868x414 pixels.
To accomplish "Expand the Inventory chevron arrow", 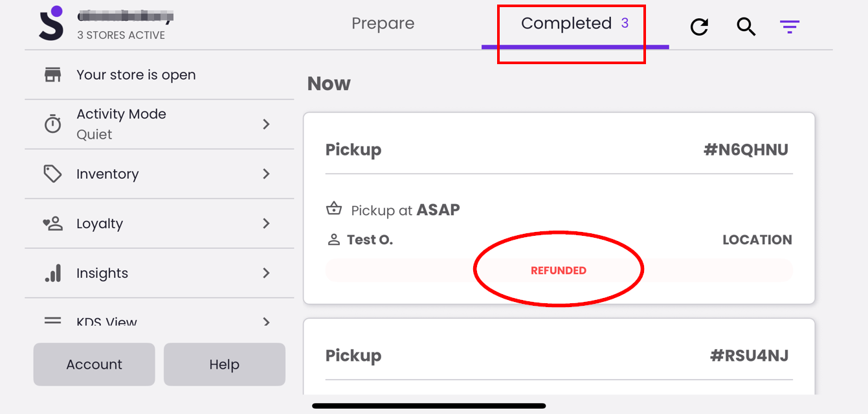I will click(266, 174).
